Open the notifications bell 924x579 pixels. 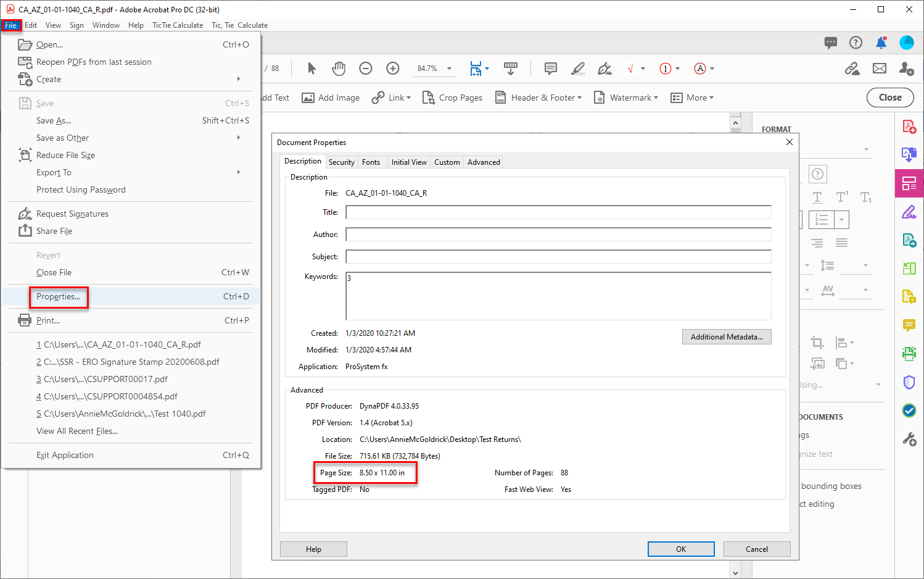881,43
